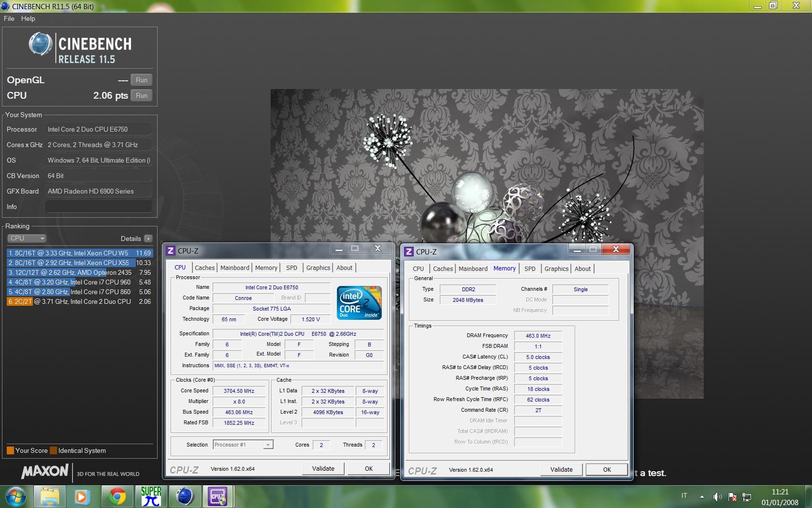Open the Processor #1 selection dropdown
This screenshot has height=508, width=812.
pyautogui.click(x=243, y=445)
